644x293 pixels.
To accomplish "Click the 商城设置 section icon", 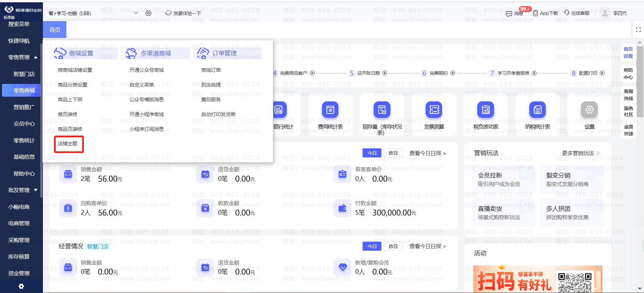I will tap(60, 53).
